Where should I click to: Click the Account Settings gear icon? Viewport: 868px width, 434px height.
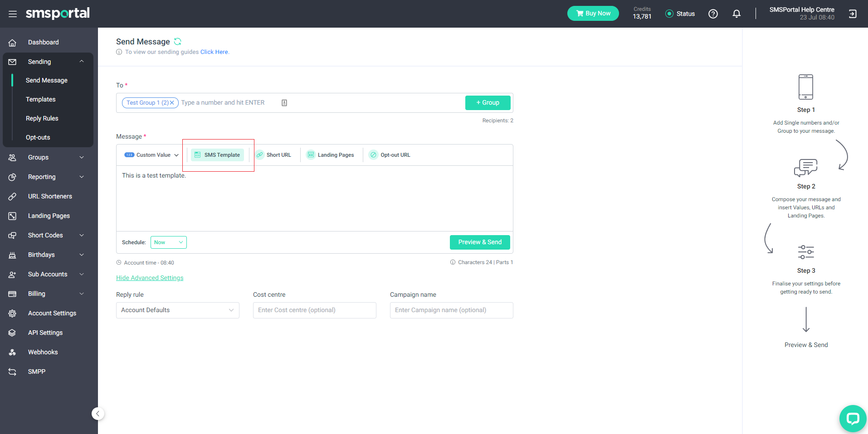coord(12,313)
